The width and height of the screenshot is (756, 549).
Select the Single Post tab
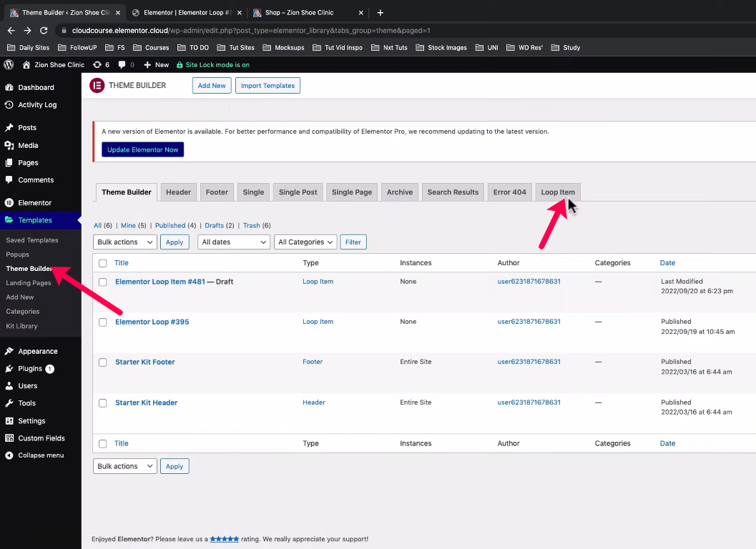298,192
